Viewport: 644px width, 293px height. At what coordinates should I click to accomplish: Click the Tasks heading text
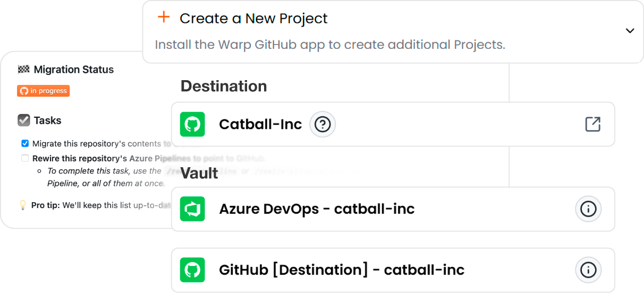(x=48, y=120)
